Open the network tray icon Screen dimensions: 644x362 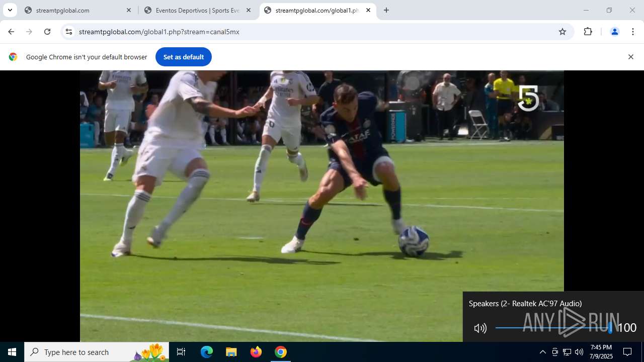(567, 352)
